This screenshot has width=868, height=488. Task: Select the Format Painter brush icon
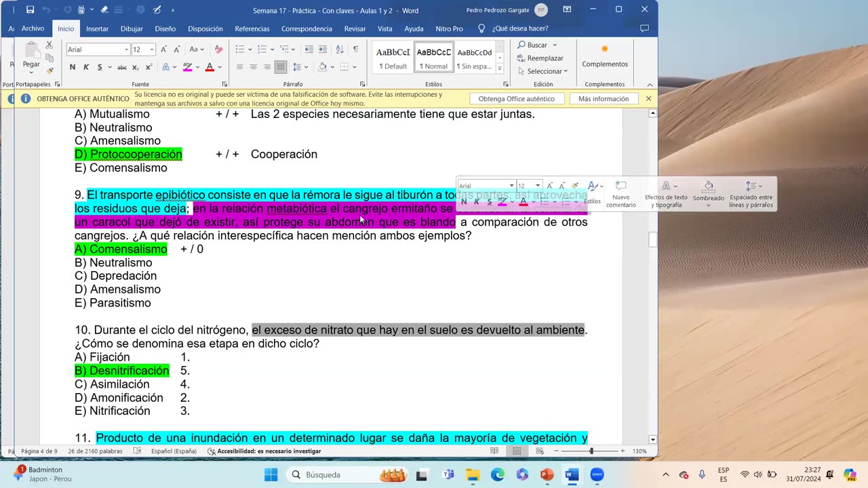pos(50,70)
